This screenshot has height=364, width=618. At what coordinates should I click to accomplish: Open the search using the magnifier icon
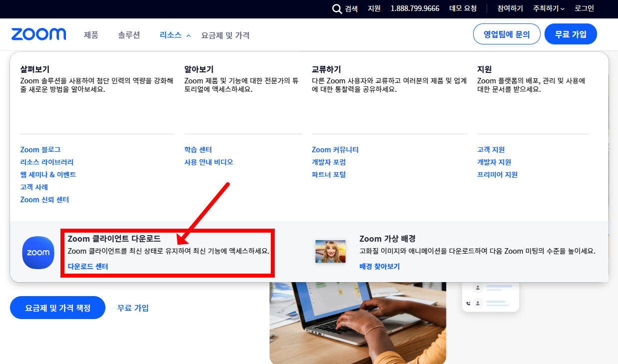coord(337,8)
